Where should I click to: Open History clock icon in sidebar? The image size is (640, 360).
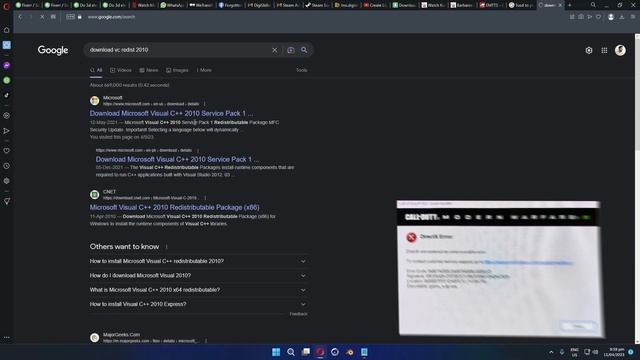(x=7, y=166)
